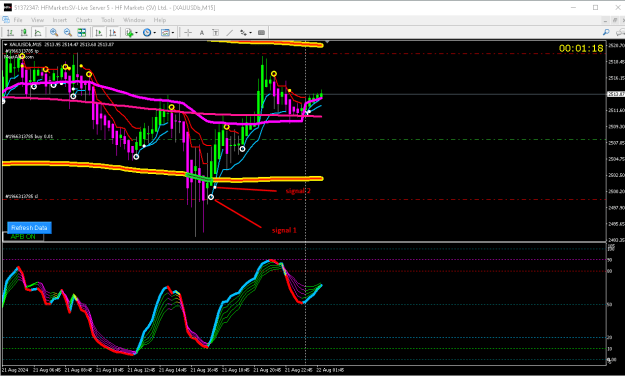This screenshot has width=625, height=376.
Task: Toggle chart auto scroll
Action: click(99, 33)
